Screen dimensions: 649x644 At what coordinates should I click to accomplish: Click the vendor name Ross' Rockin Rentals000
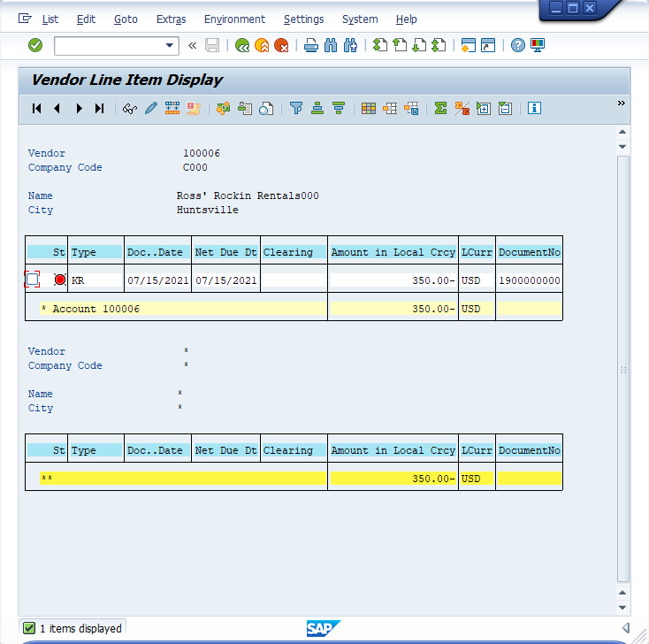(248, 195)
